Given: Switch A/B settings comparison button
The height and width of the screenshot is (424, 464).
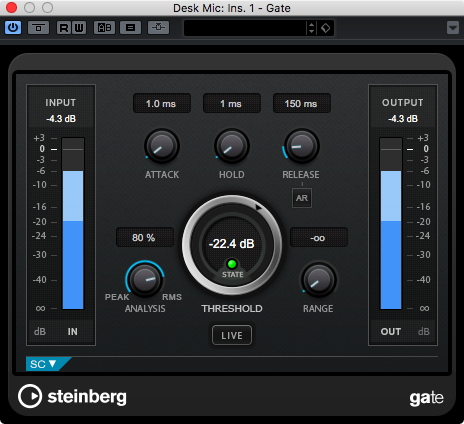Looking at the screenshot, I should pyautogui.click(x=104, y=28).
